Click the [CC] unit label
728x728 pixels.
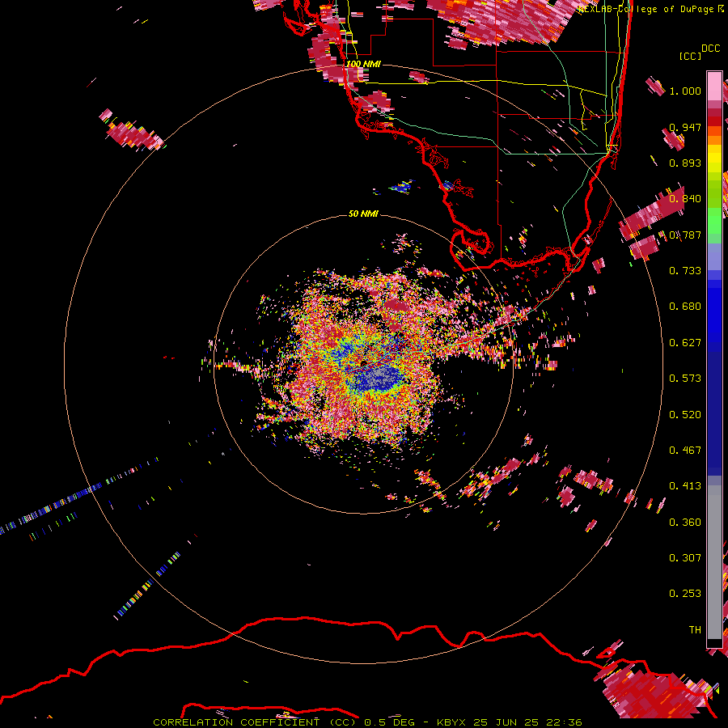pos(690,56)
